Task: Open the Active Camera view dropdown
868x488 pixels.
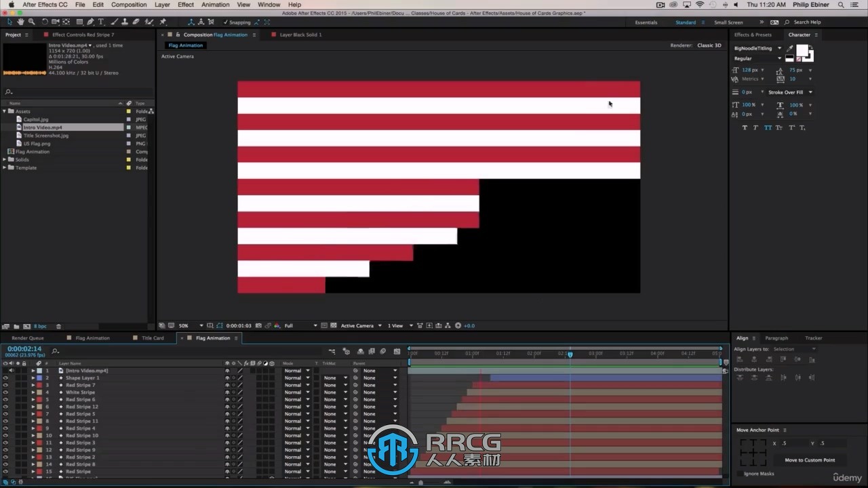Action: click(x=361, y=325)
